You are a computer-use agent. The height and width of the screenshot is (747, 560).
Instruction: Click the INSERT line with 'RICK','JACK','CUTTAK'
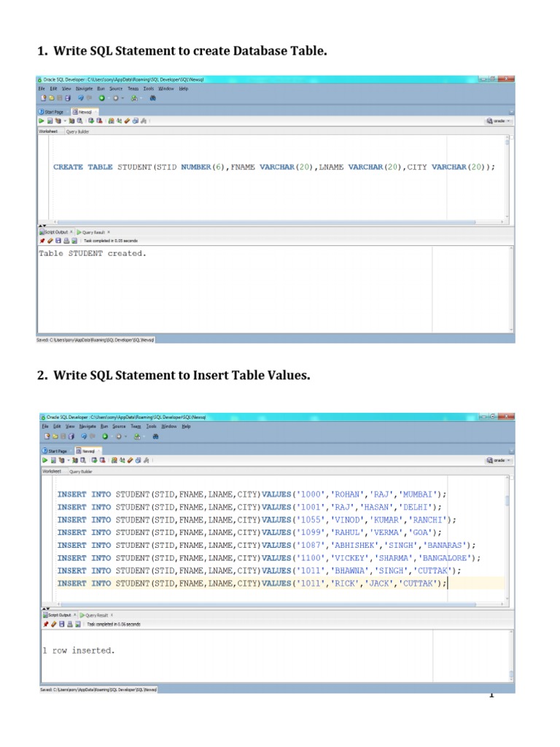click(252, 583)
